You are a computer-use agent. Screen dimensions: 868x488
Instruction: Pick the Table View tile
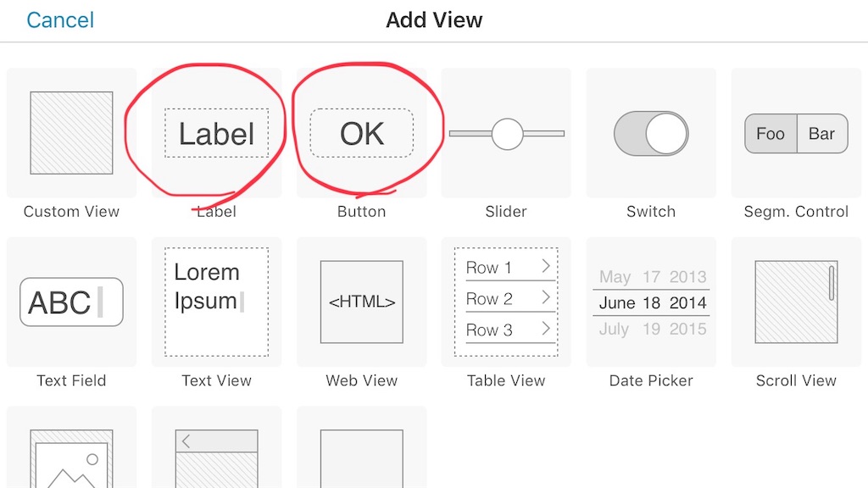coord(506,302)
